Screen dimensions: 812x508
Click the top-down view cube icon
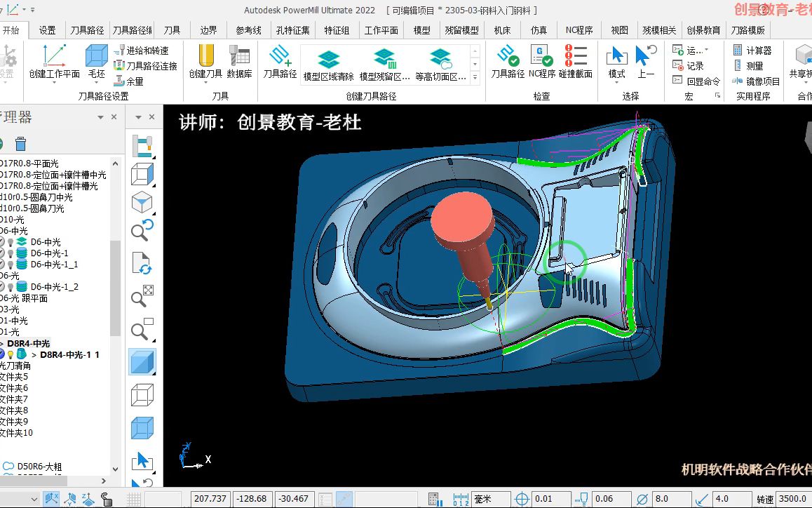pyautogui.click(x=142, y=202)
